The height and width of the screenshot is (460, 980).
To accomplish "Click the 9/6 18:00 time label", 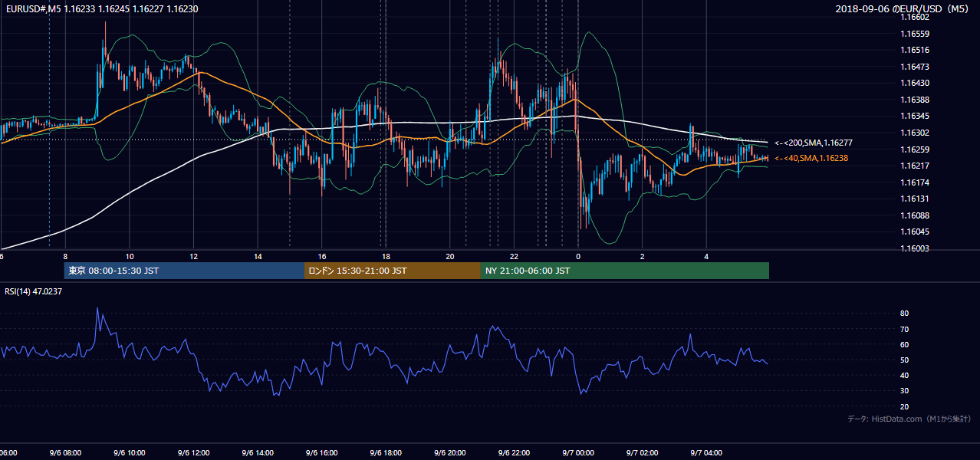I will pos(386,453).
